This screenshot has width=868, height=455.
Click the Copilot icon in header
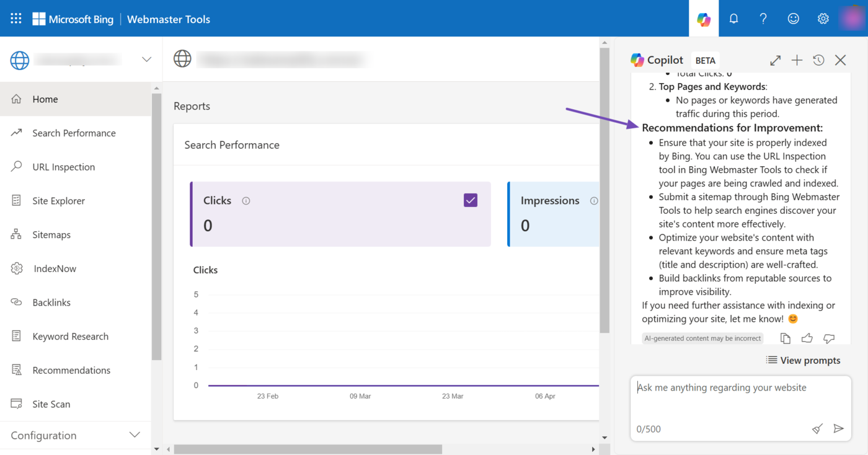coord(704,19)
